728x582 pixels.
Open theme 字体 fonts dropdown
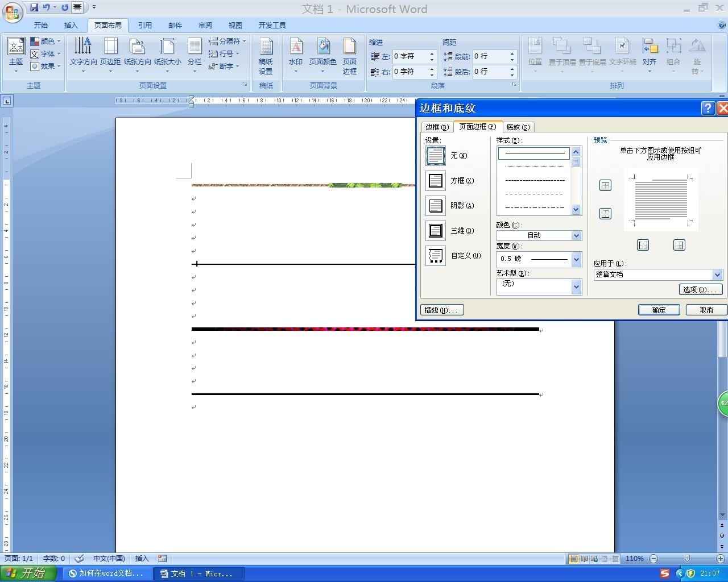45,54
